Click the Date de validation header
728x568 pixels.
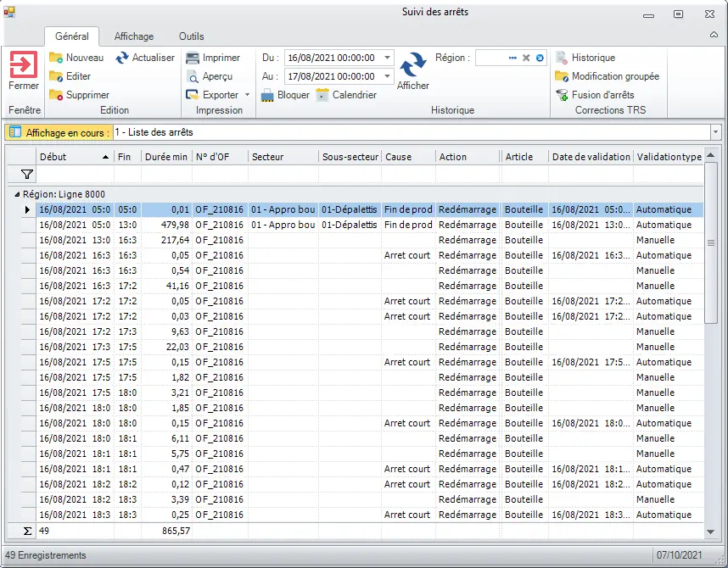click(x=591, y=157)
